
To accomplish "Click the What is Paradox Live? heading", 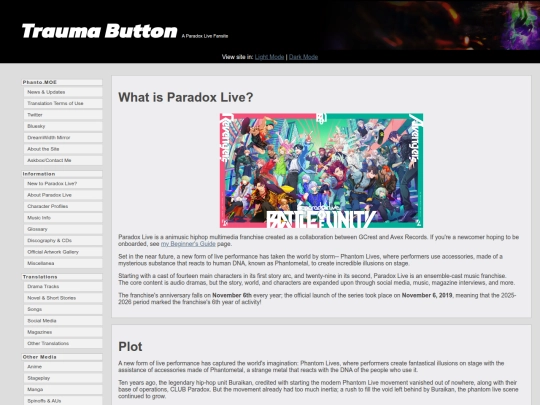I will click(x=186, y=97).
